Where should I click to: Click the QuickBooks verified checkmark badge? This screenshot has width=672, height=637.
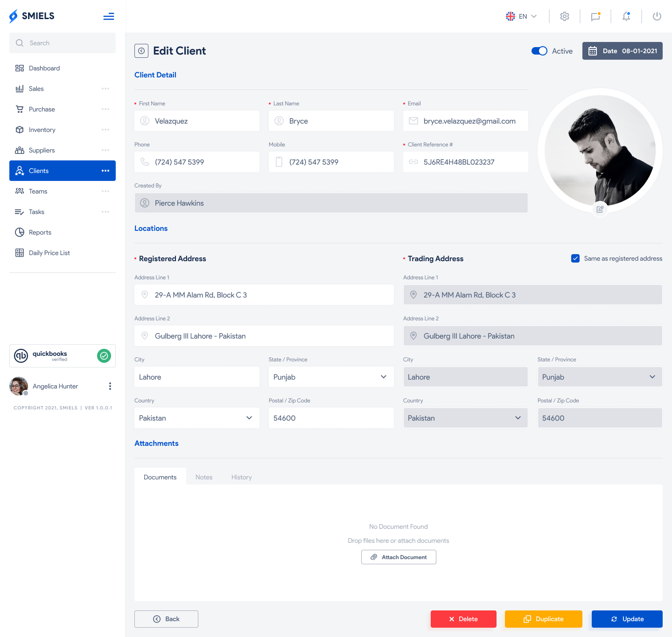point(104,356)
